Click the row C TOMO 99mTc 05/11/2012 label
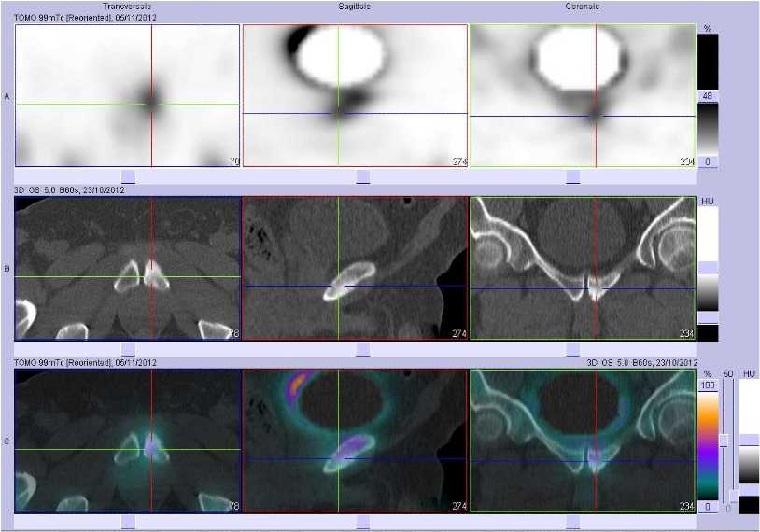Image resolution: width=760 pixels, height=532 pixels. pos(85,362)
